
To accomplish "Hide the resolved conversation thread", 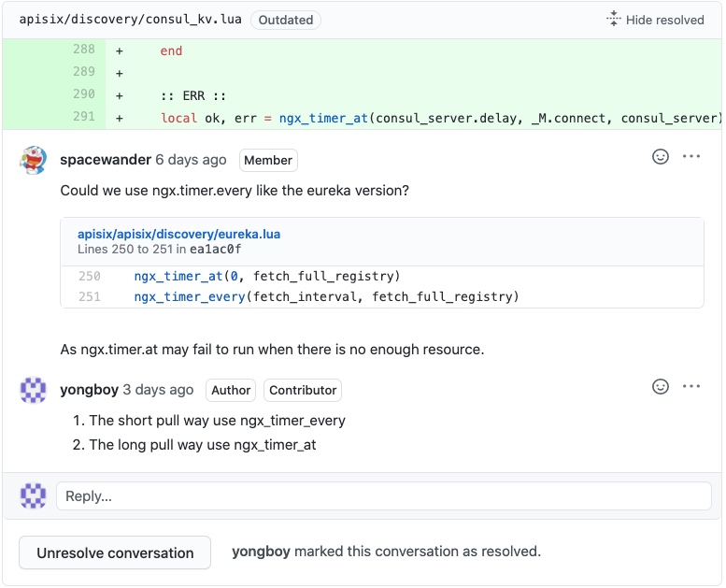I will (x=655, y=20).
